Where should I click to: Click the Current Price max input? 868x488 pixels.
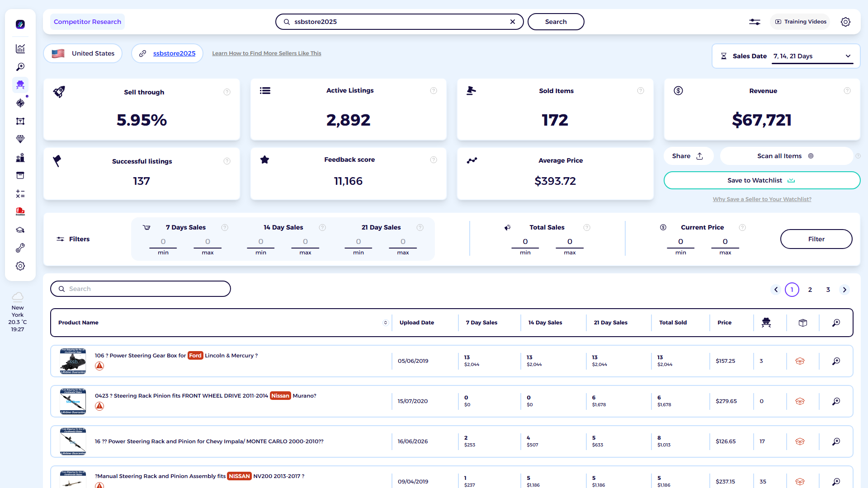(x=725, y=242)
